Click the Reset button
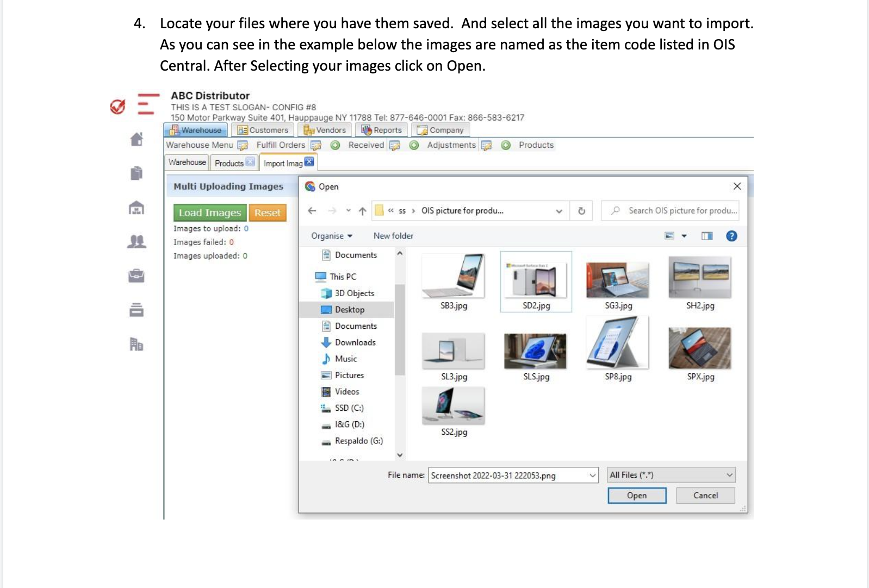Screen dimensions: 869x588 tap(268, 212)
